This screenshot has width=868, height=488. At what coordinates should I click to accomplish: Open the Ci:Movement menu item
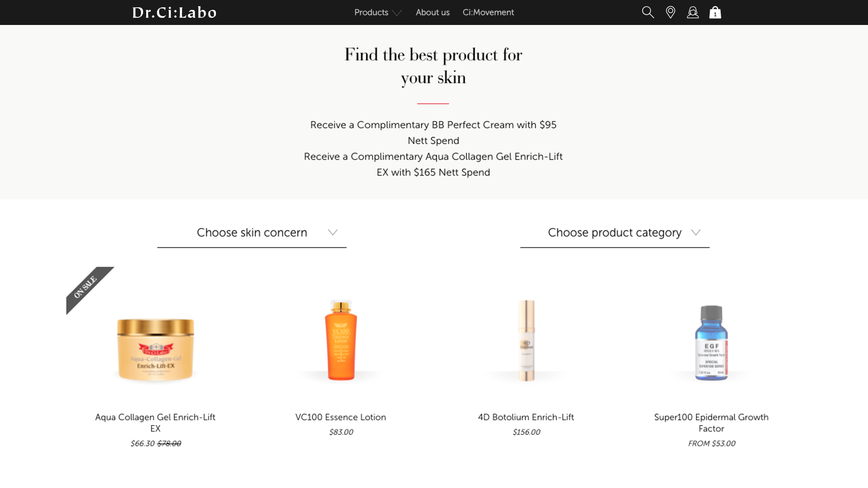tap(488, 12)
